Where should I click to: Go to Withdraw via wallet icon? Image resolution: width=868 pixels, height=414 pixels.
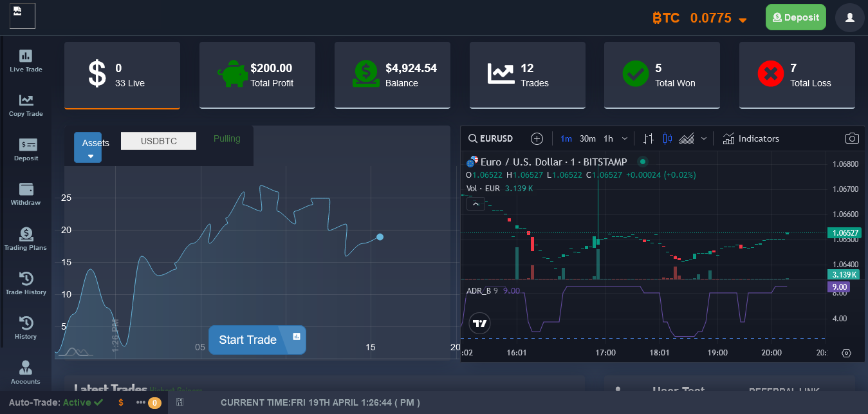26,194
